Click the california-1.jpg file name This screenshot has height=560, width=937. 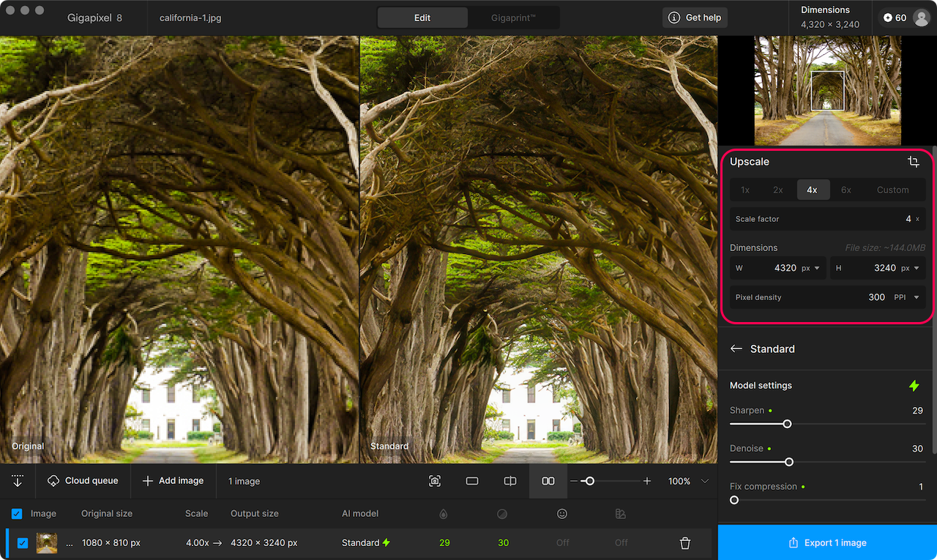click(190, 18)
